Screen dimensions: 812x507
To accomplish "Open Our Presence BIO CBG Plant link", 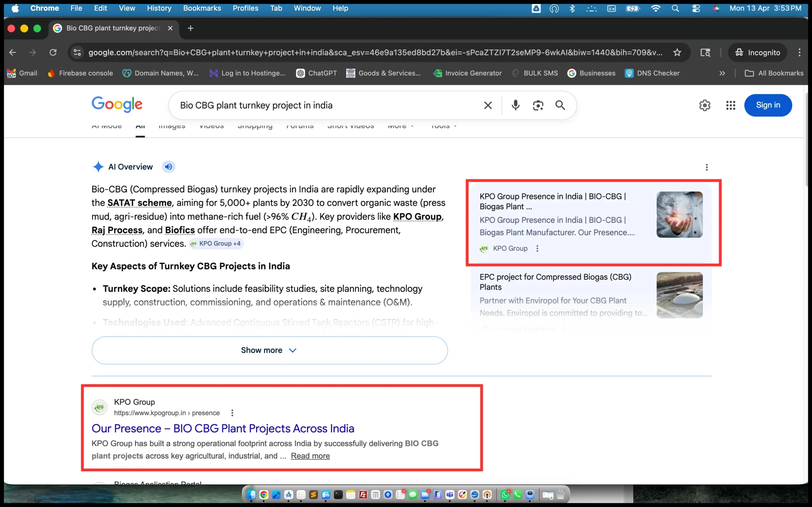I will (223, 428).
